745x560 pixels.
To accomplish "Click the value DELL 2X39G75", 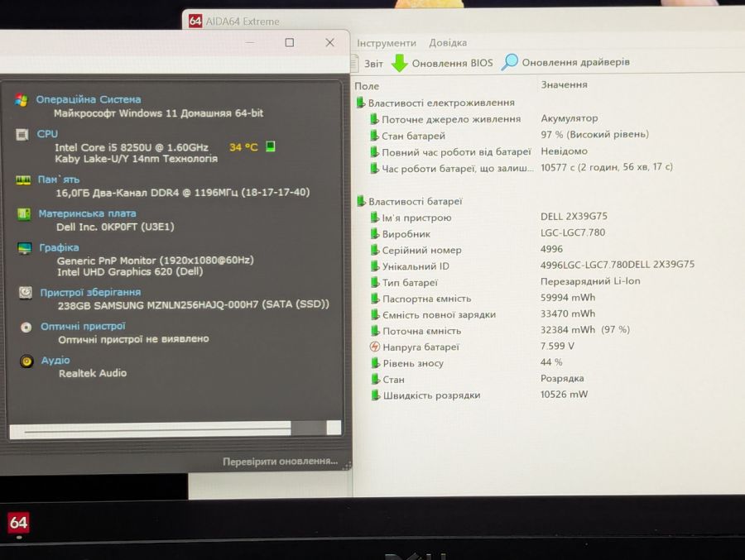I will (574, 216).
